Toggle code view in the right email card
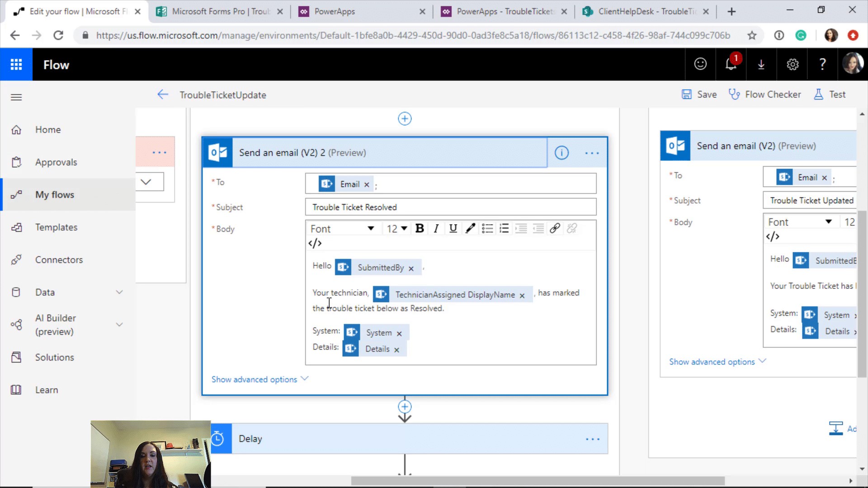Viewport: 868px width, 488px height. point(773,236)
